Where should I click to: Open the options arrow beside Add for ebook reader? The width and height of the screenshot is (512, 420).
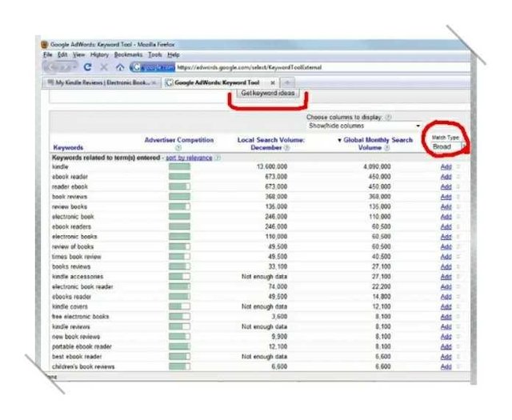pyautogui.click(x=458, y=177)
